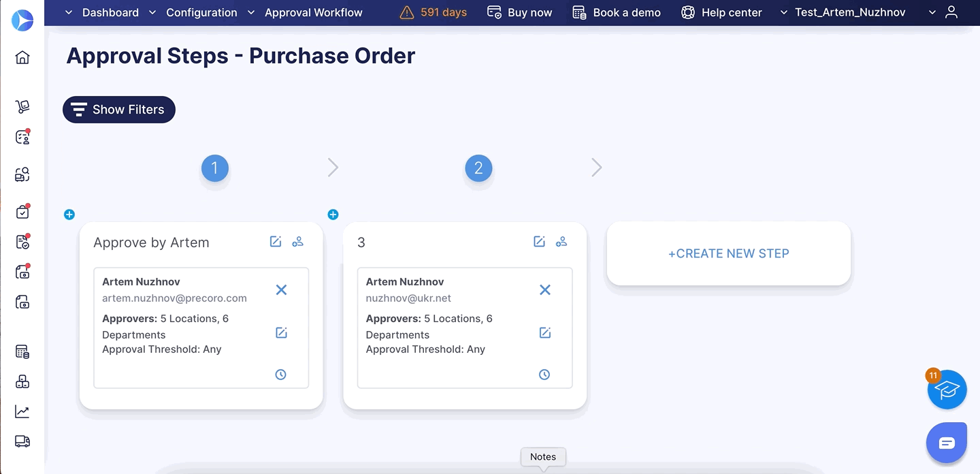Open the Configuration dropdown menu
The image size is (980, 474).
[x=201, y=12]
